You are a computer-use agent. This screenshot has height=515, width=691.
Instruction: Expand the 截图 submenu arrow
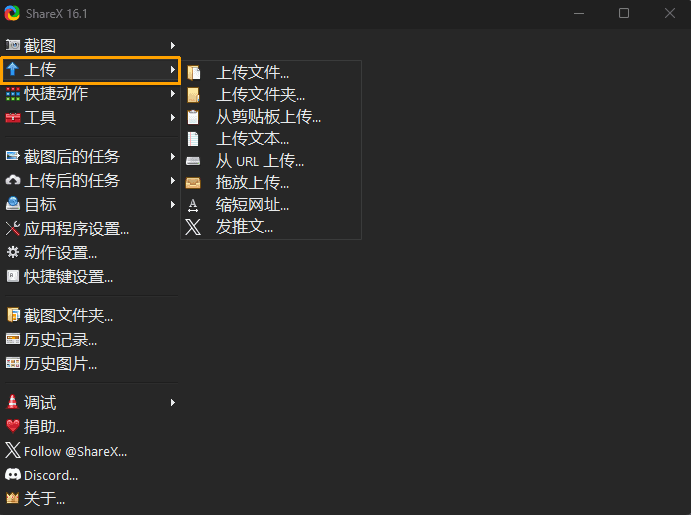pos(173,45)
